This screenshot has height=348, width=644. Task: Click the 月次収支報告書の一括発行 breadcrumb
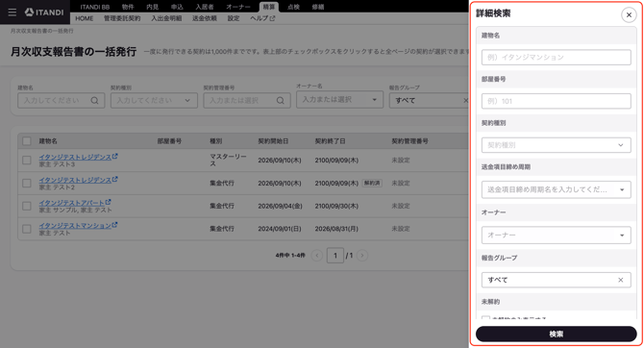pos(42,31)
